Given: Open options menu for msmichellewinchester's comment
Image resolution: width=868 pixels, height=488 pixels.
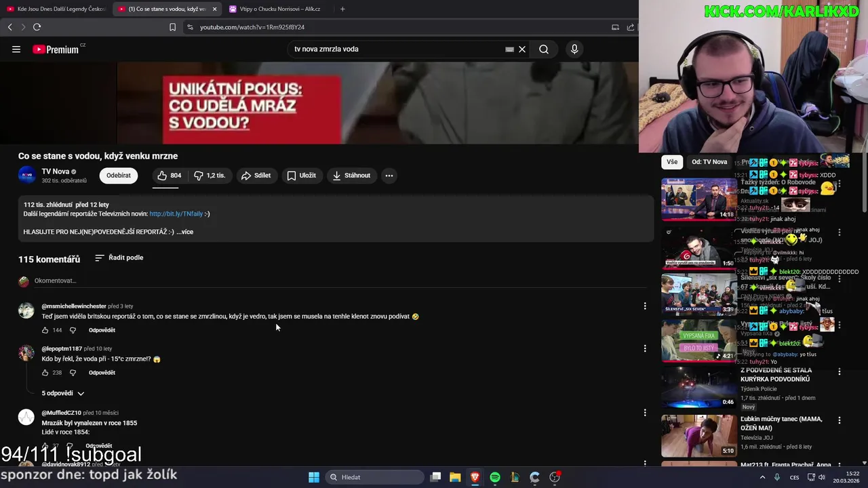Looking at the screenshot, I should click(x=645, y=306).
